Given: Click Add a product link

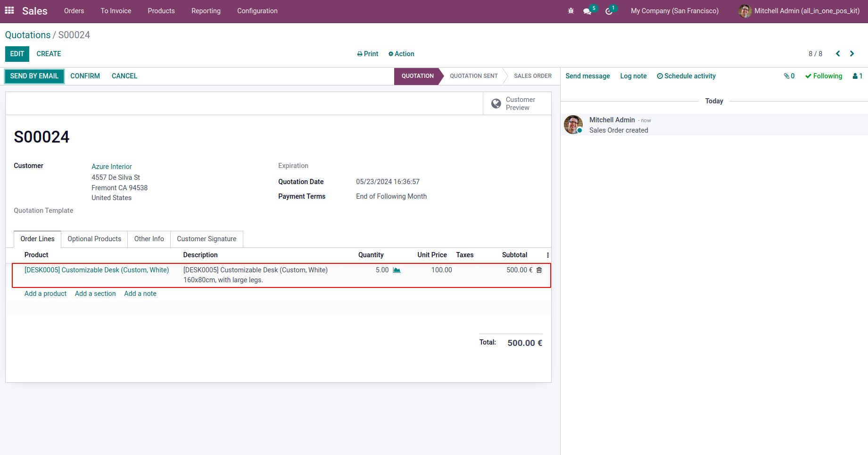Looking at the screenshot, I should [46, 294].
